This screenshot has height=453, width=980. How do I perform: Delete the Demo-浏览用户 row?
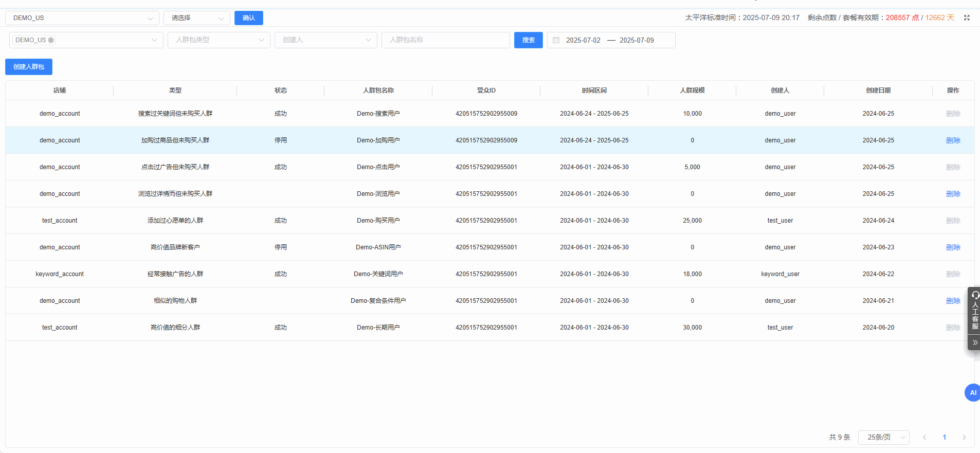953,194
